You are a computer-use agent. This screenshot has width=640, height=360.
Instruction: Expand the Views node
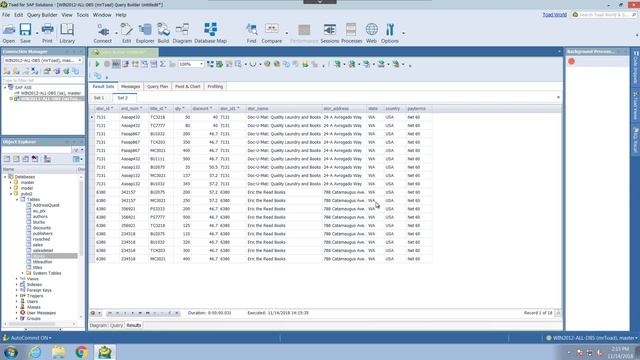pos(17,279)
